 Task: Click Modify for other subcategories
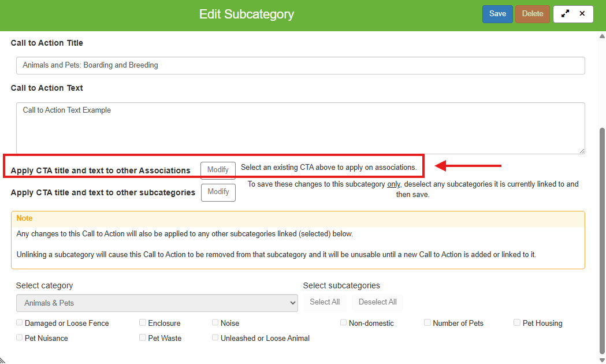(x=218, y=192)
